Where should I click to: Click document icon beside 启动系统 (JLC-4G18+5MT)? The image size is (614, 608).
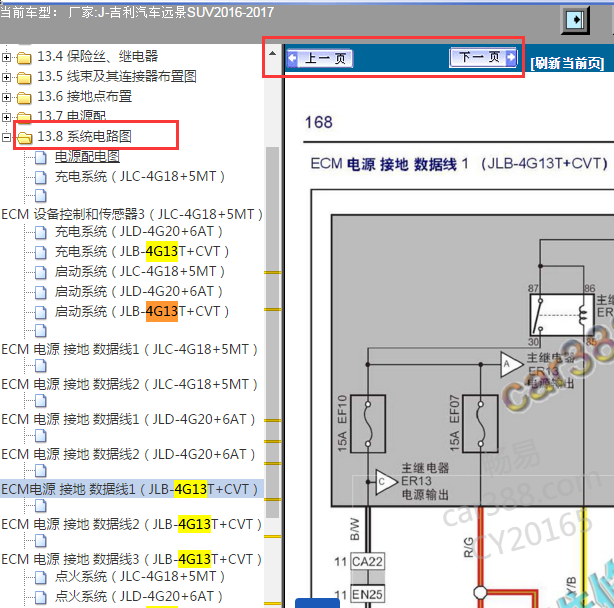40,272
